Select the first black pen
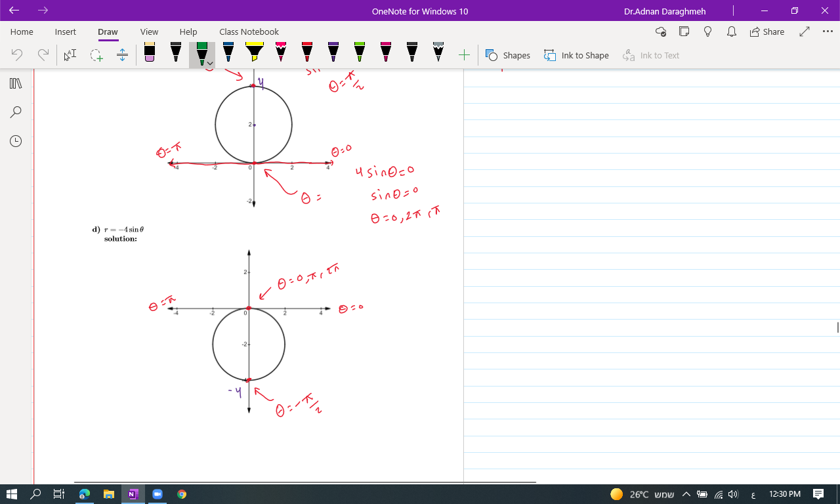Screen dimensions: 840x504 point(176,52)
